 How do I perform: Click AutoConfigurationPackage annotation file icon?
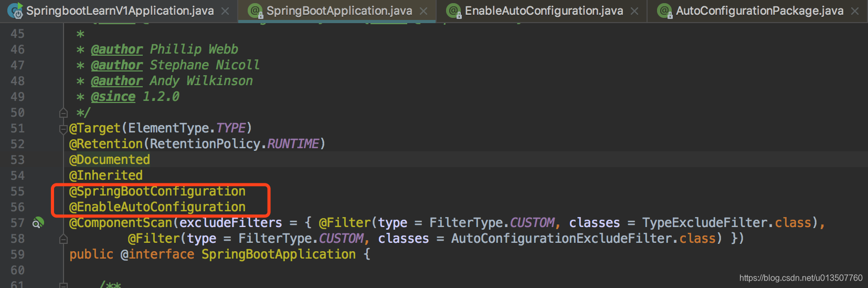(664, 11)
